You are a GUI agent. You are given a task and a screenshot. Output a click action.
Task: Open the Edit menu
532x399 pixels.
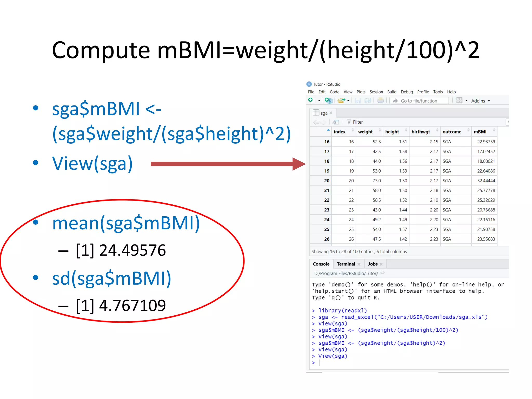pos(322,92)
